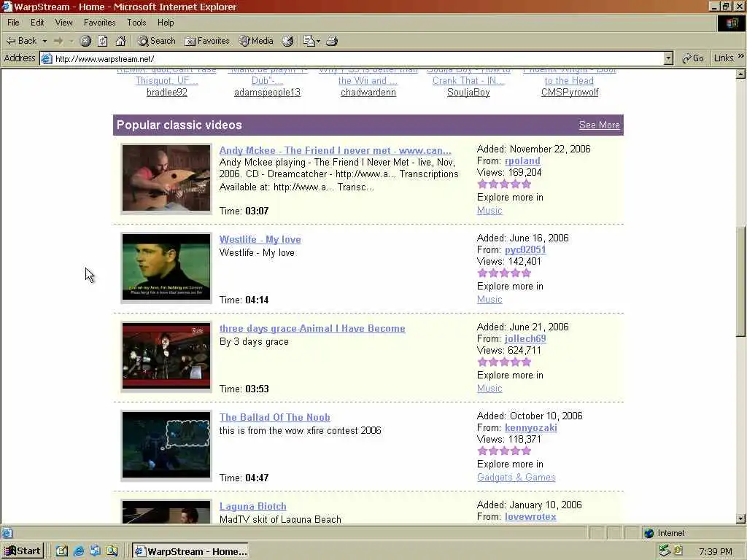Click rating stars for Andy Mckee video
Viewport: 747px width, 560px height.
(x=504, y=184)
